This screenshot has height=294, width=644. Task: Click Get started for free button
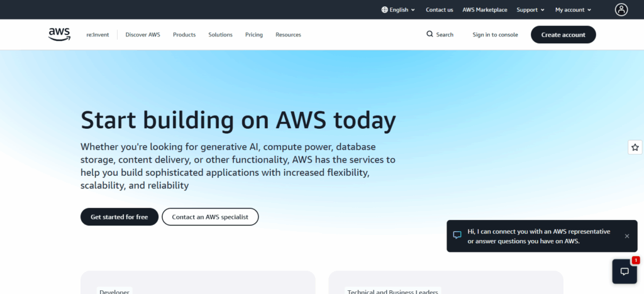coord(119,217)
